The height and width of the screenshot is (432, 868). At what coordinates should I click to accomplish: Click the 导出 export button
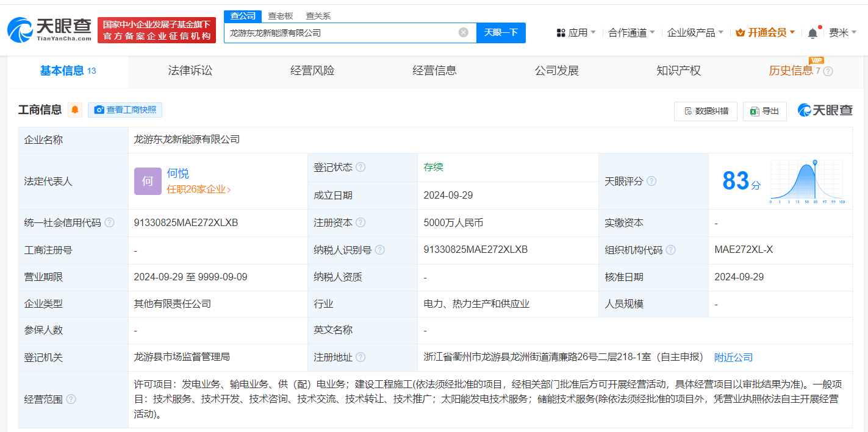click(x=765, y=111)
